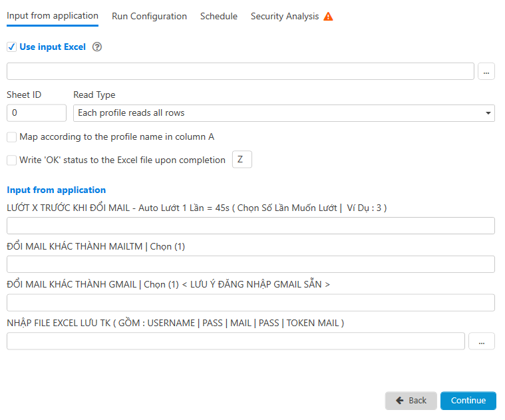
Task: Click the Continue button
Action: coord(468,401)
